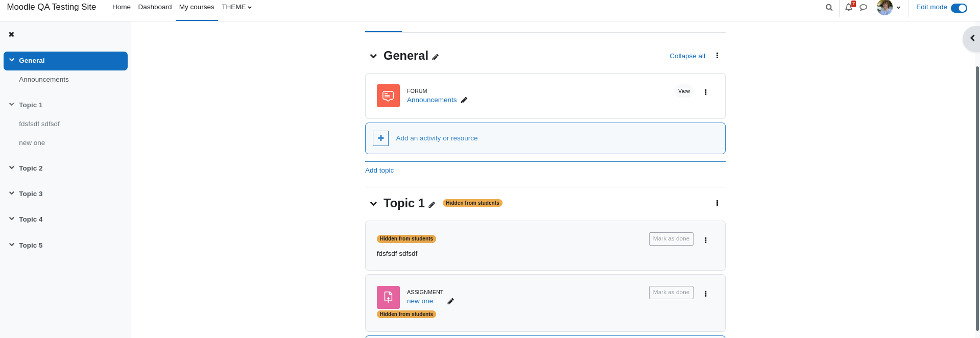Click Collapse all link
Screen dimensions: 980x338
point(687,56)
